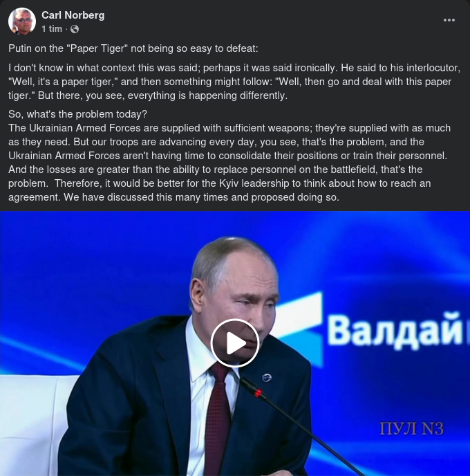Open the "1 tim" timestamp link
Screen dimensions: 470x476
click(52, 29)
